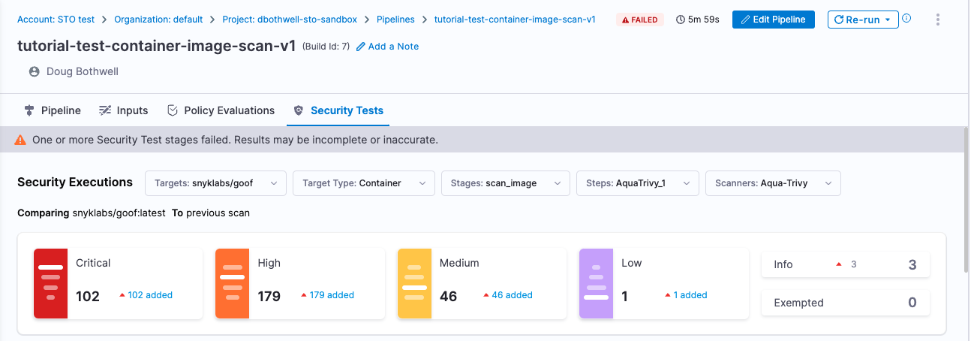Open the Scanners Aqua-Trivy dropdown
Image resolution: width=980 pixels, height=341 pixels.
772,183
